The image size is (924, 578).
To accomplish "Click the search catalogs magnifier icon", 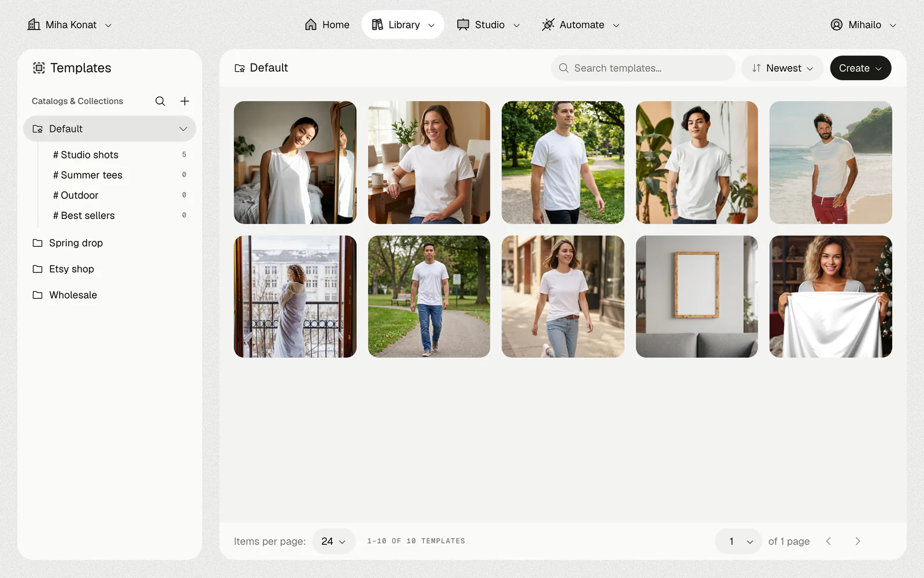I will coord(160,101).
